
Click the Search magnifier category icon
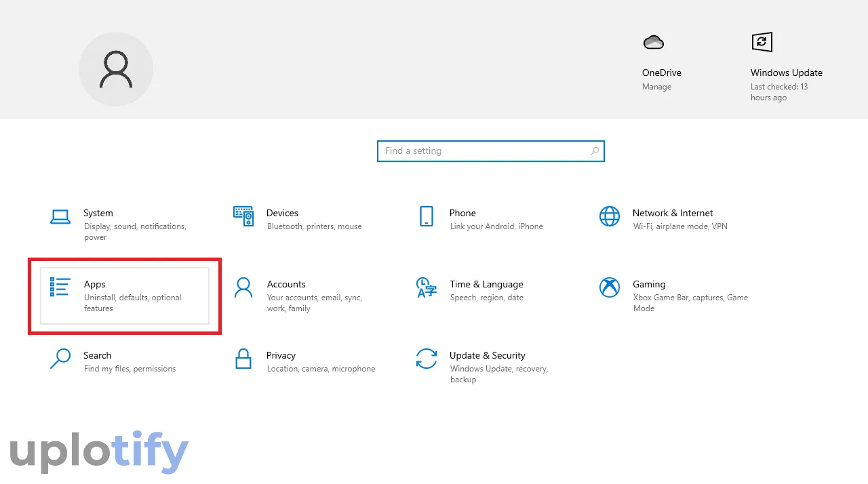[x=60, y=359]
